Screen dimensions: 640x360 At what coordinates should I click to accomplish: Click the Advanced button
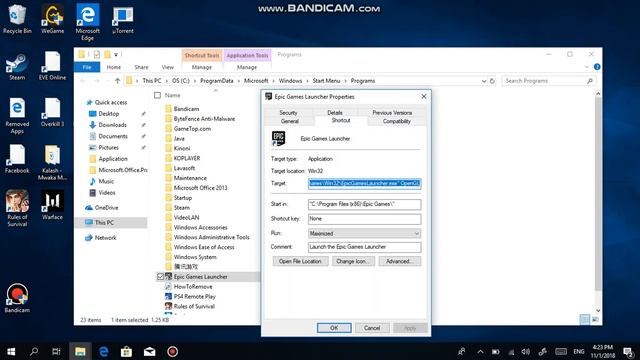[x=400, y=261]
